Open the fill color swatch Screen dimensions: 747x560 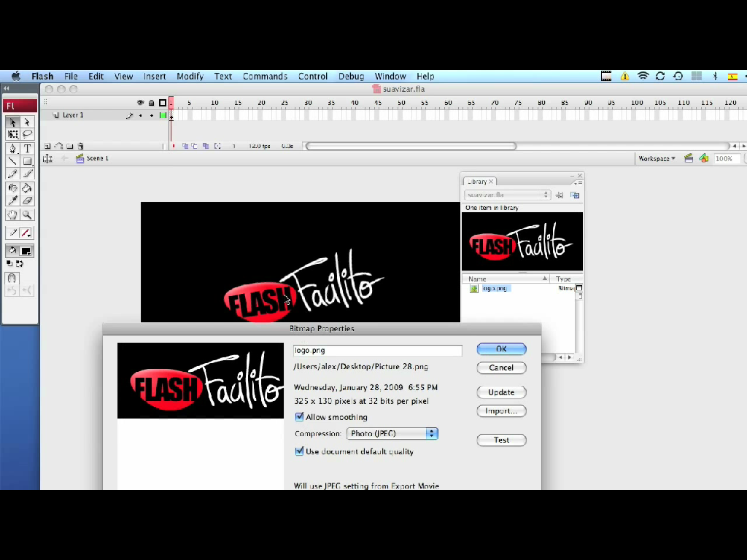pos(26,251)
